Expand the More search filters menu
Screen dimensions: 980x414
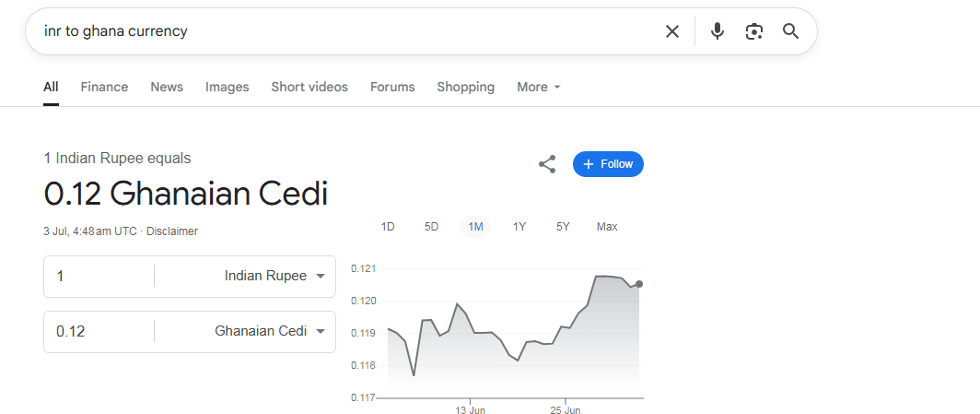[539, 87]
